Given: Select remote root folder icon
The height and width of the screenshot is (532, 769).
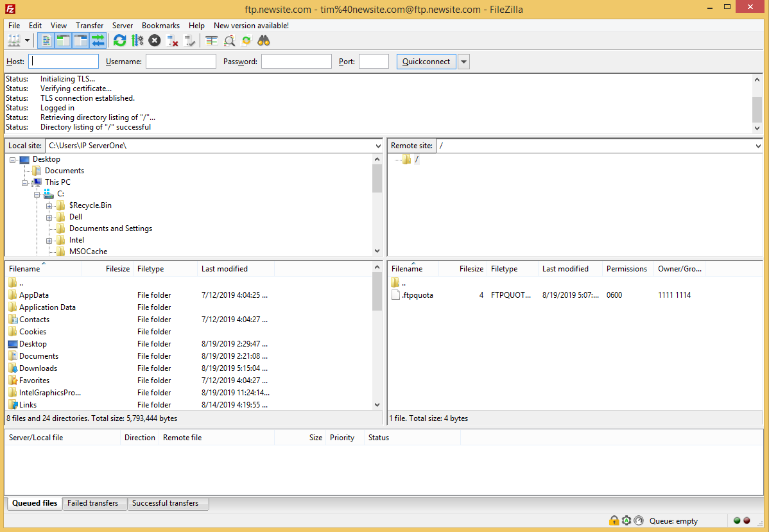Looking at the screenshot, I should (406, 159).
